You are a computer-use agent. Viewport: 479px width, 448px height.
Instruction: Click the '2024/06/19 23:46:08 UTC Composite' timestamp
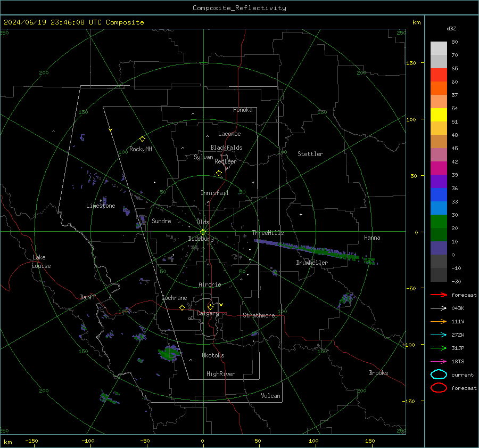(74, 22)
